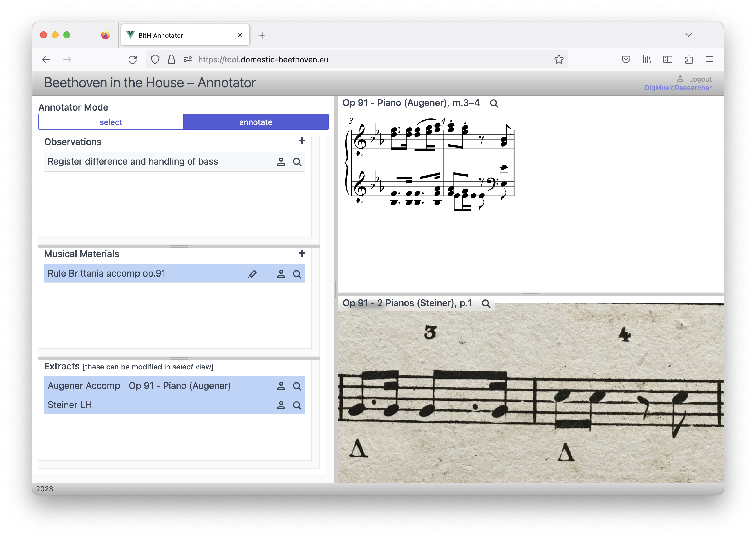Grab divider handle between Observations and Musical Materials
756x538 pixels.
click(x=179, y=246)
